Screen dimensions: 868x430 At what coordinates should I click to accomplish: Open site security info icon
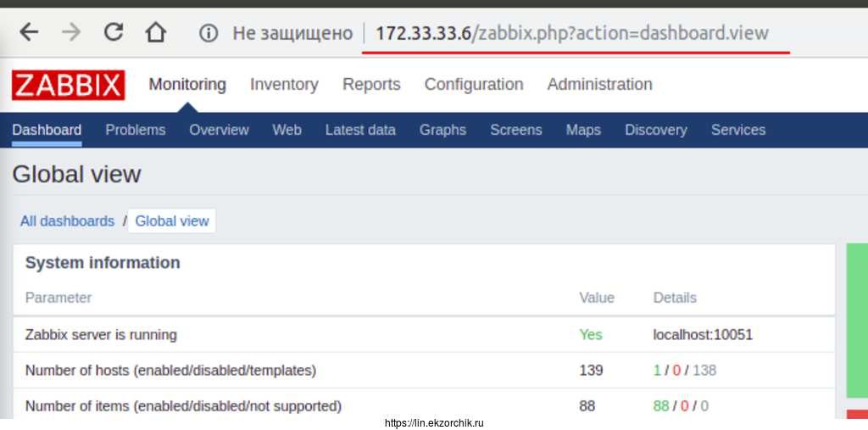click(x=209, y=33)
